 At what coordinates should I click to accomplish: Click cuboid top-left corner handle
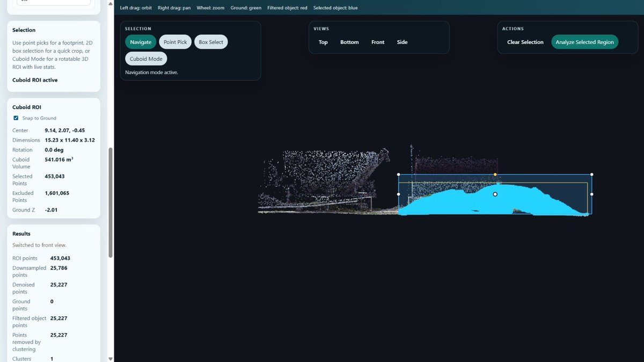tap(398, 174)
